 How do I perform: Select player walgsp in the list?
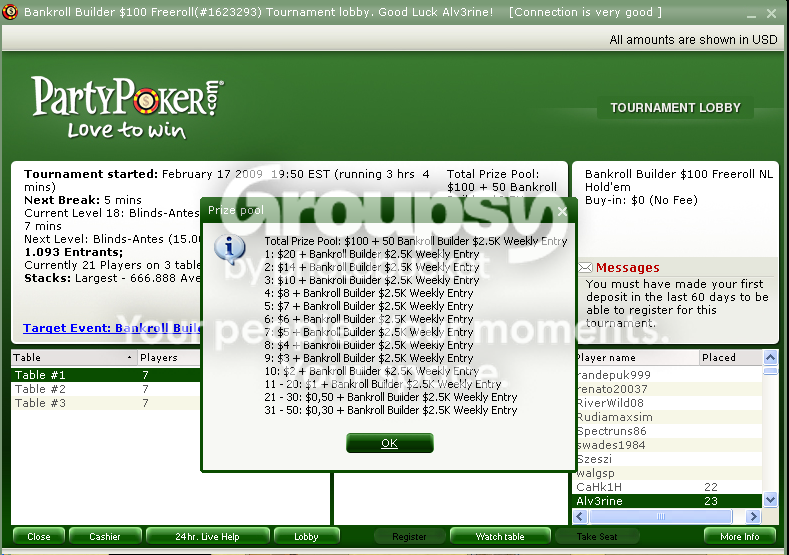click(x=668, y=473)
